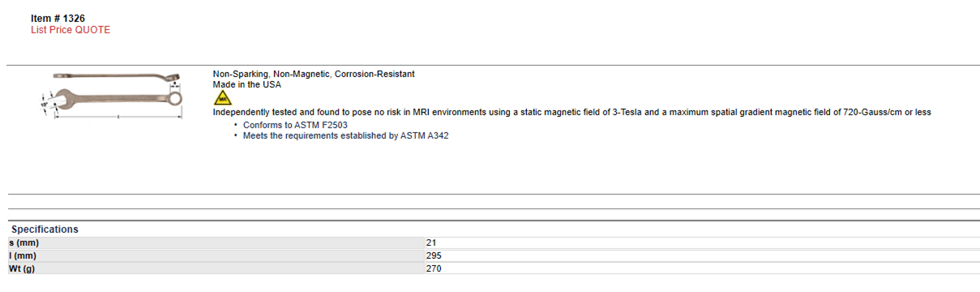Click the List Price QUOTE link
980x292 pixels.
tap(71, 30)
